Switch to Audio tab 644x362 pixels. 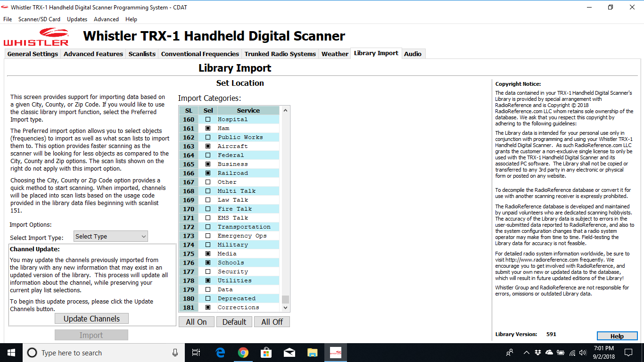click(x=413, y=54)
